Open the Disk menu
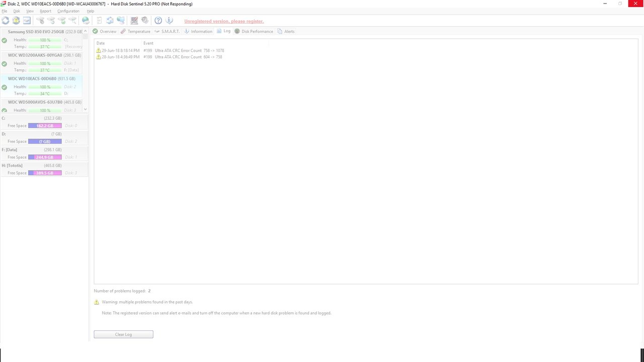The height and width of the screenshot is (362, 644). click(17, 11)
